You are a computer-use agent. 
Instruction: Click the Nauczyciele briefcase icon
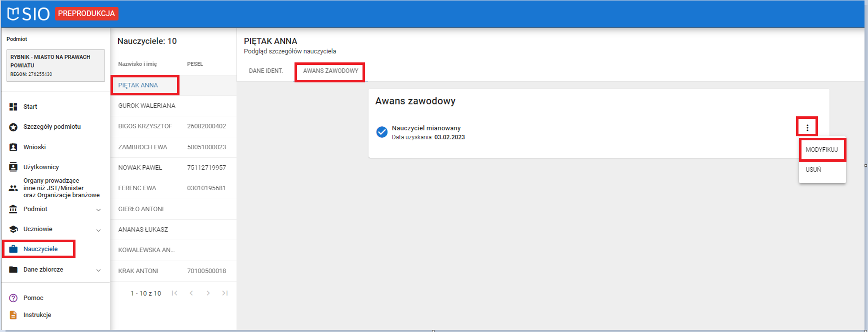point(13,249)
